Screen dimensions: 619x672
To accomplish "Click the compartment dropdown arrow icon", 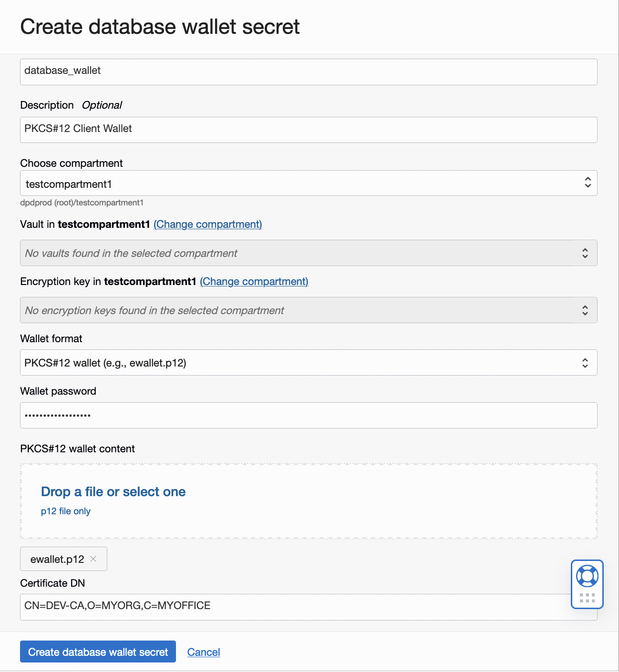I will tap(588, 182).
